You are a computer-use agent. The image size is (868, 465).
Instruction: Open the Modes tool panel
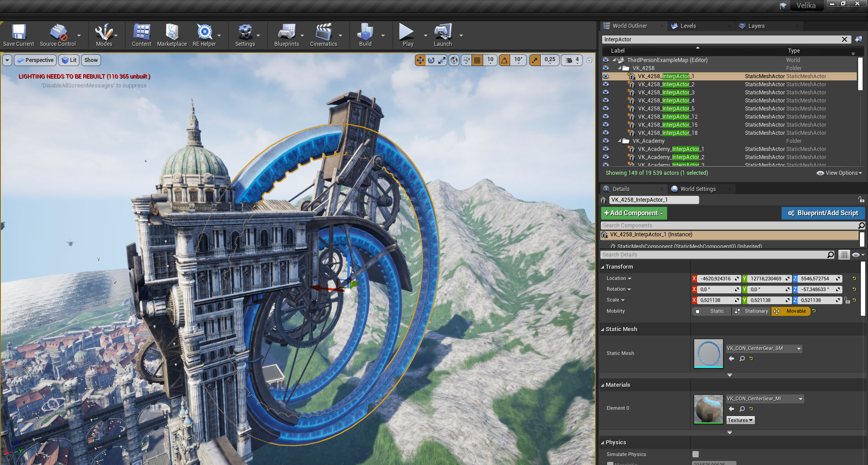coord(104,35)
